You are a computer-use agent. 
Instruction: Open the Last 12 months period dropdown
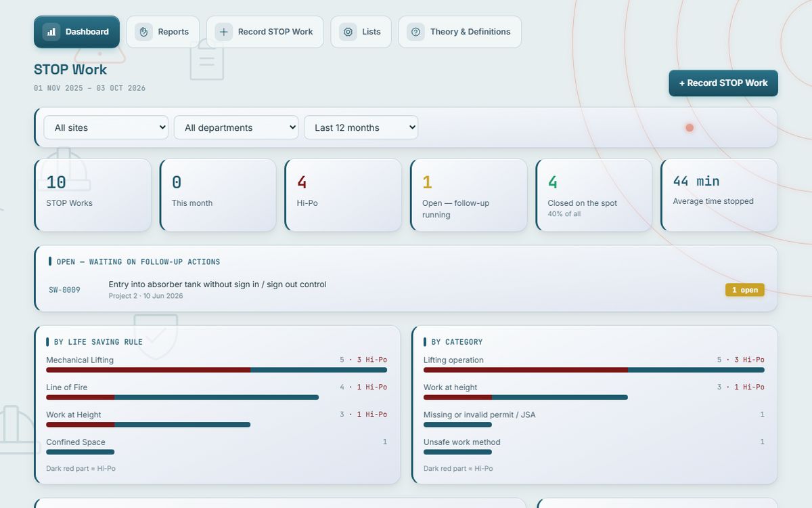tap(361, 127)
